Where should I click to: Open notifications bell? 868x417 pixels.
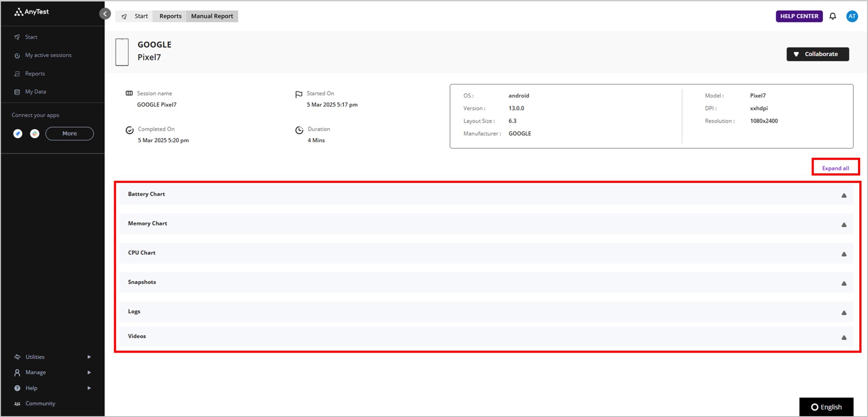tap(832, 16)
